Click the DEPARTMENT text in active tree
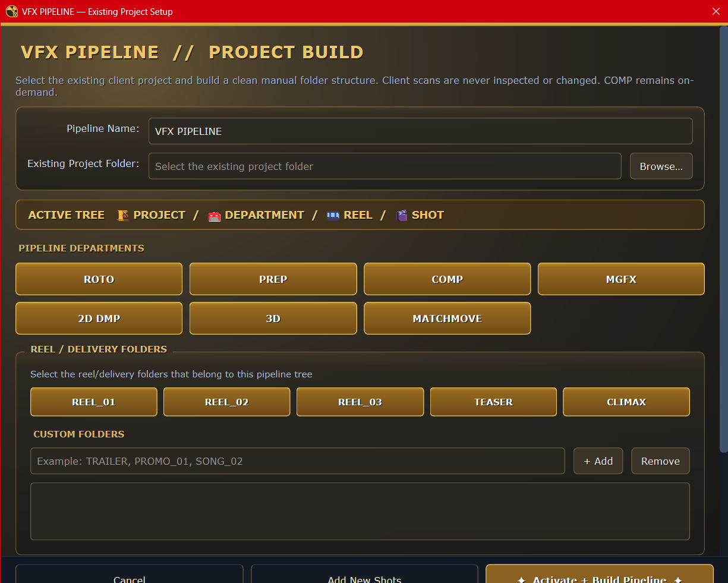Viewport: 728px width, 583px height. click(x=264, y=215)
